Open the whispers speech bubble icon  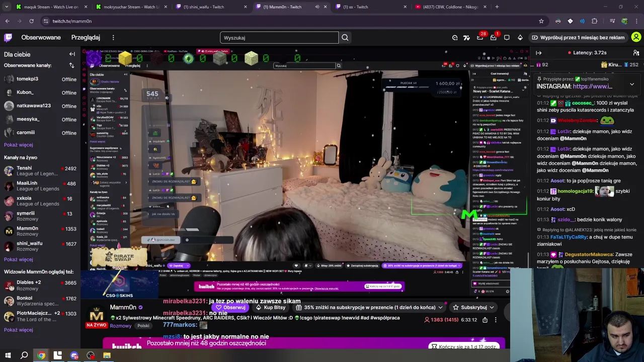[x=507, y=38]
